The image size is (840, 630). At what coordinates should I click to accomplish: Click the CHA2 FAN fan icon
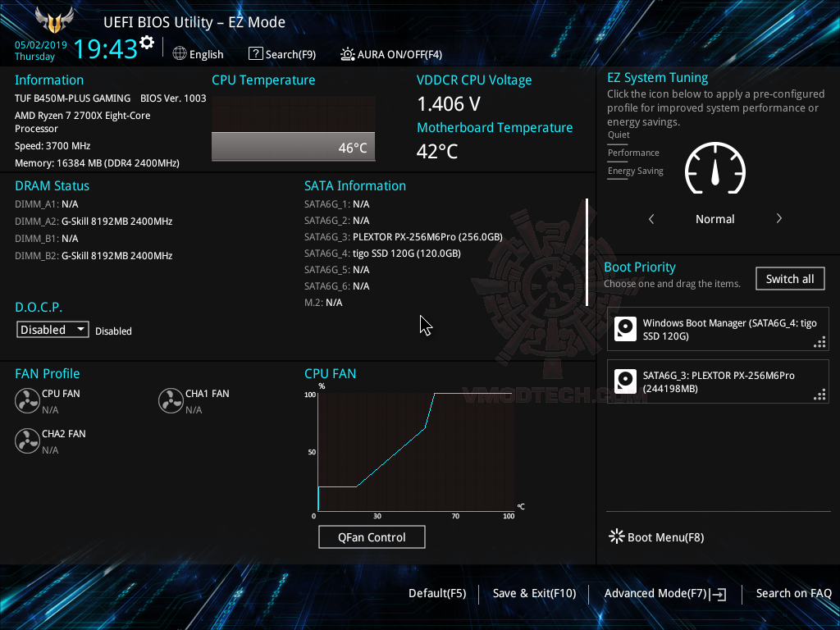27,441
